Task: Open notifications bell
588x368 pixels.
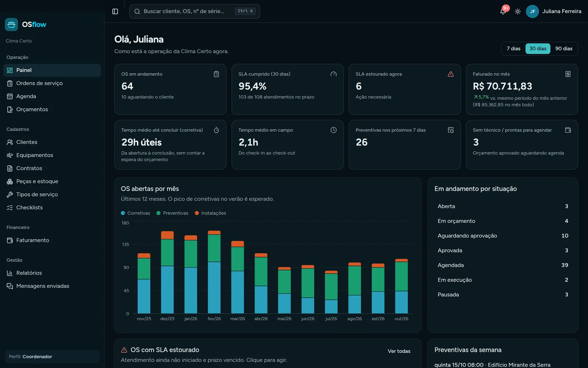Action: [x=503, y=11]
